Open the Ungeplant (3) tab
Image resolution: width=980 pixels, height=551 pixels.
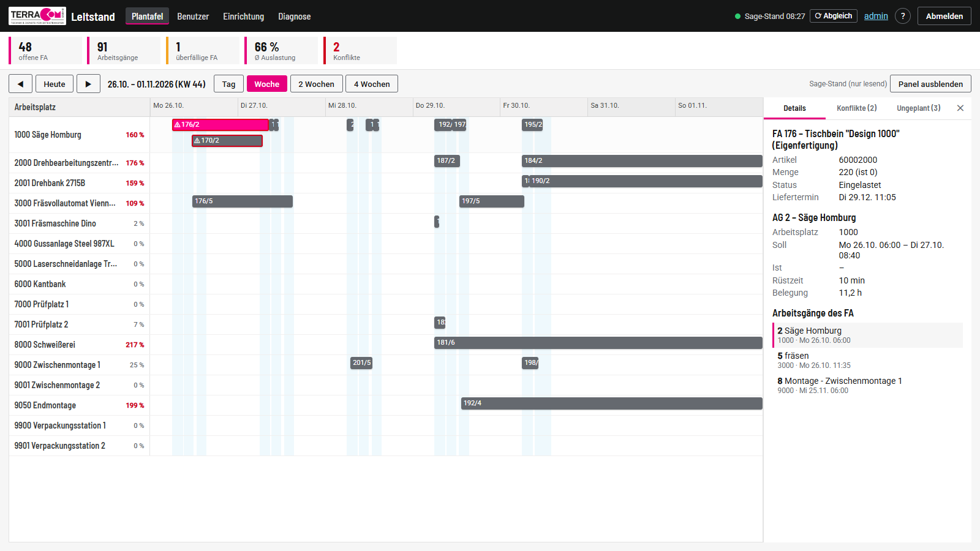coord(919,108)
